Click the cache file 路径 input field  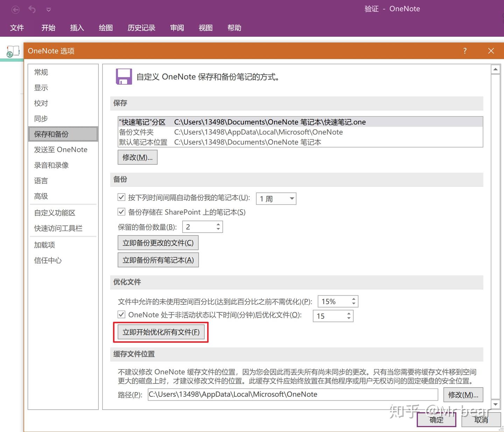click(x=293, y=394)
